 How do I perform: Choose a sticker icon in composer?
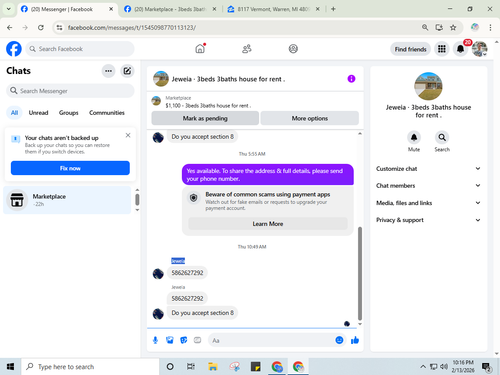click(184, 340)
